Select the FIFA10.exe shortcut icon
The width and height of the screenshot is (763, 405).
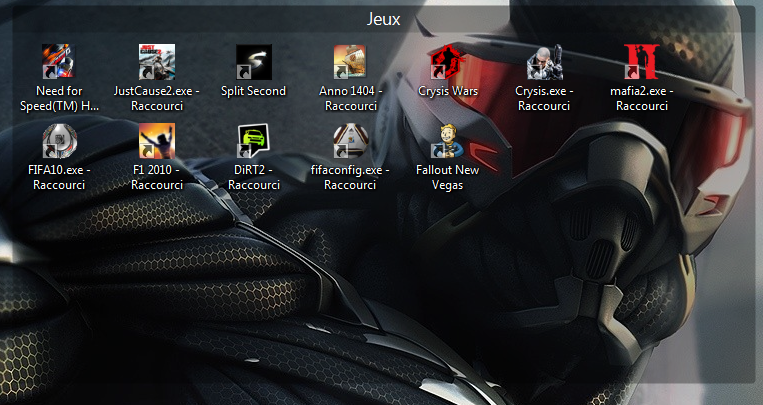coord(57,141)
